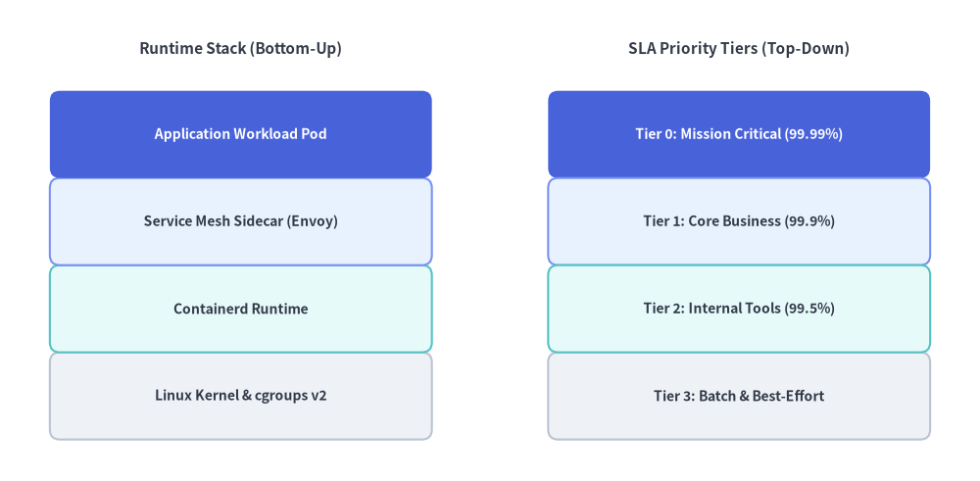
Task: Click the SLA Priority Tiers (Top-Down) heading
Action: point(739,49)
